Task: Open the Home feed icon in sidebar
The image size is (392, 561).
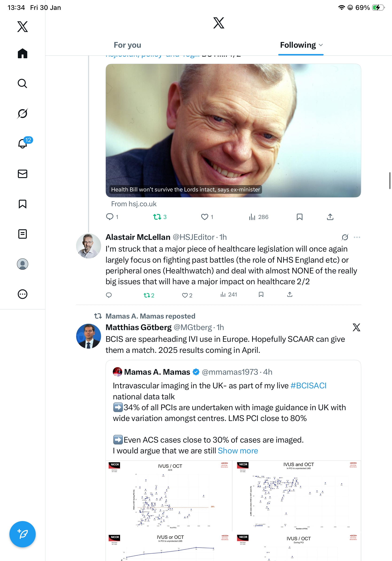Action: pyautogui.click(x=23, y=53)
